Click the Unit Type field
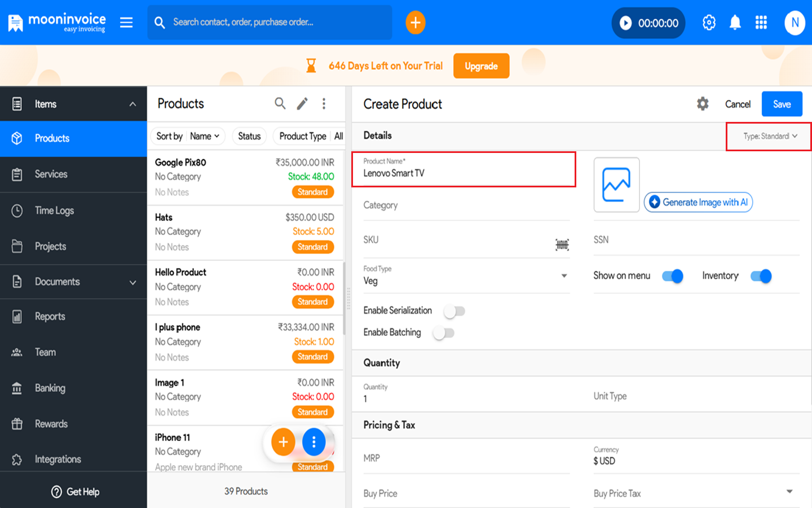The height and width of the screenshot is (508, 812). 696,396
